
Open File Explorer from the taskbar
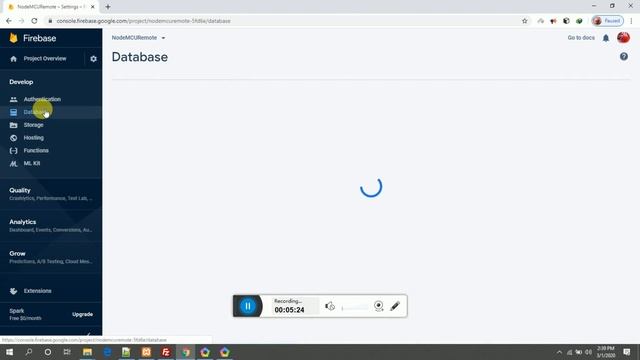tap(87, 352)
